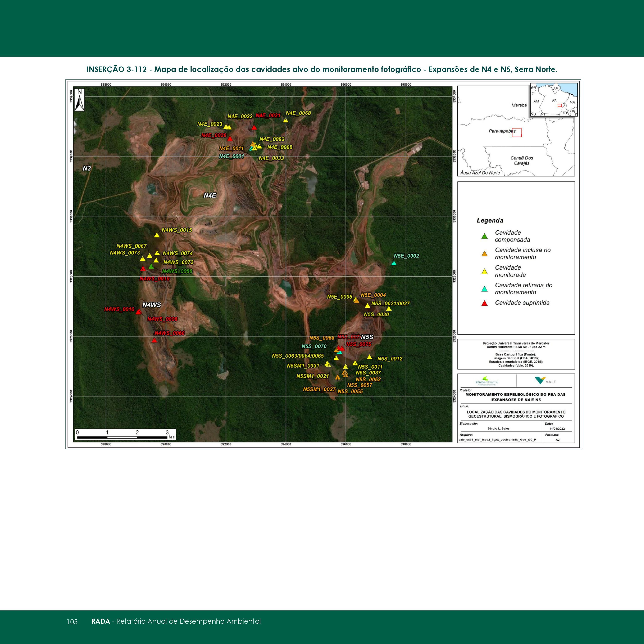
Task: Click the N4E_0092 cave label
Action: [272, 139]
